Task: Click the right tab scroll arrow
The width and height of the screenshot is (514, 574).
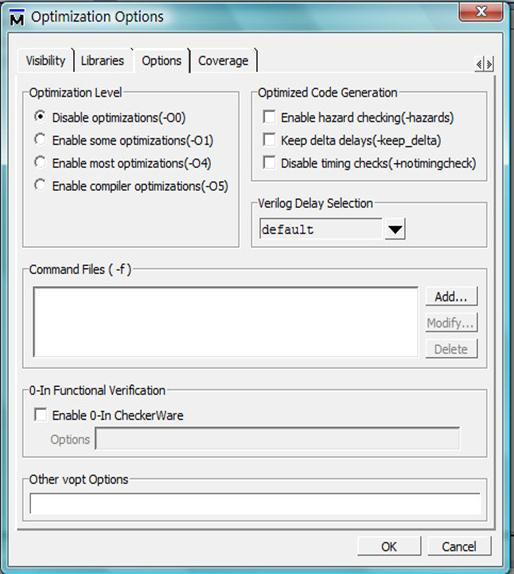Action: click(489, 64)
